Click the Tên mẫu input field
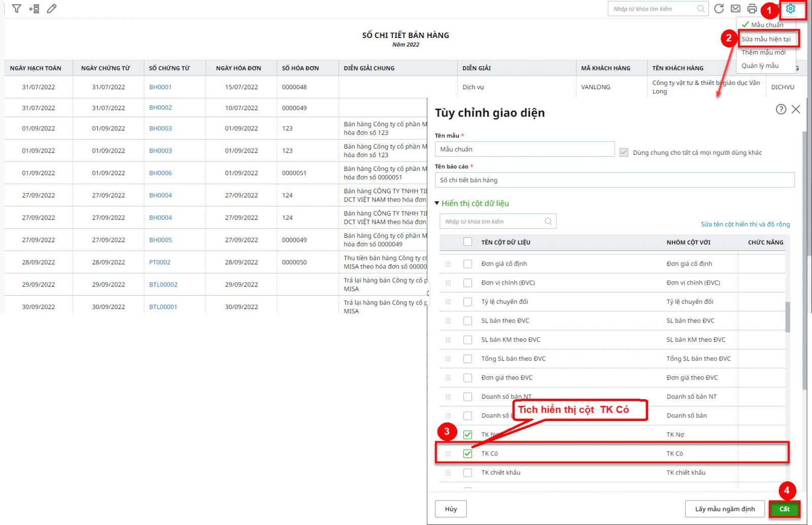This screenshot has width=812, height=525. 524,149
